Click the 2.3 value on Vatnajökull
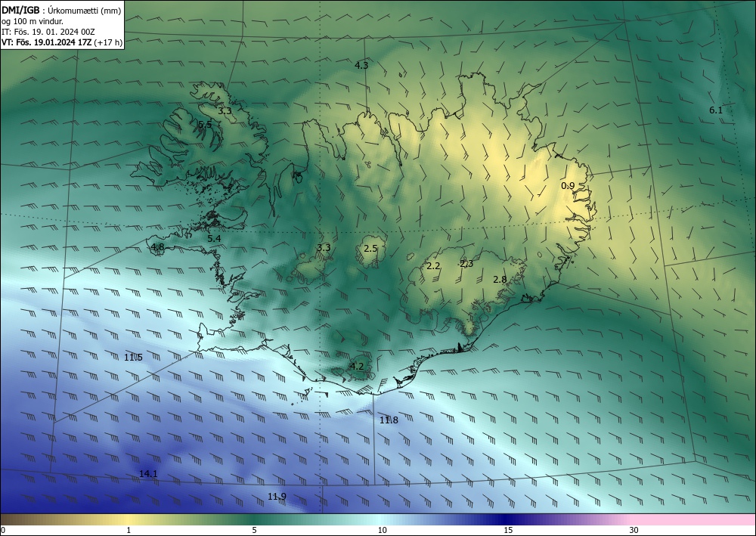Image resolution: width=756 pixels, height=536 pixels. click(x=466, y=264)
